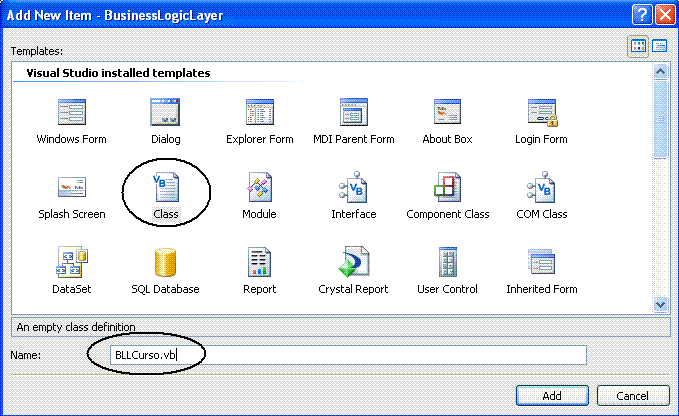The image size is (679, 416).
Task: Choose the Login Form template
Action: point(541,122)
